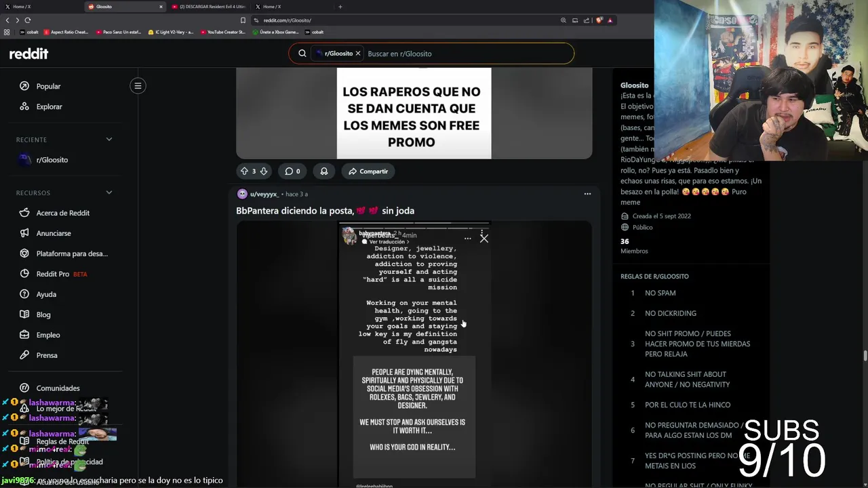
Task: Switch to DESCARGAR Resident Evil 4 tab
Action: point(208,7)
